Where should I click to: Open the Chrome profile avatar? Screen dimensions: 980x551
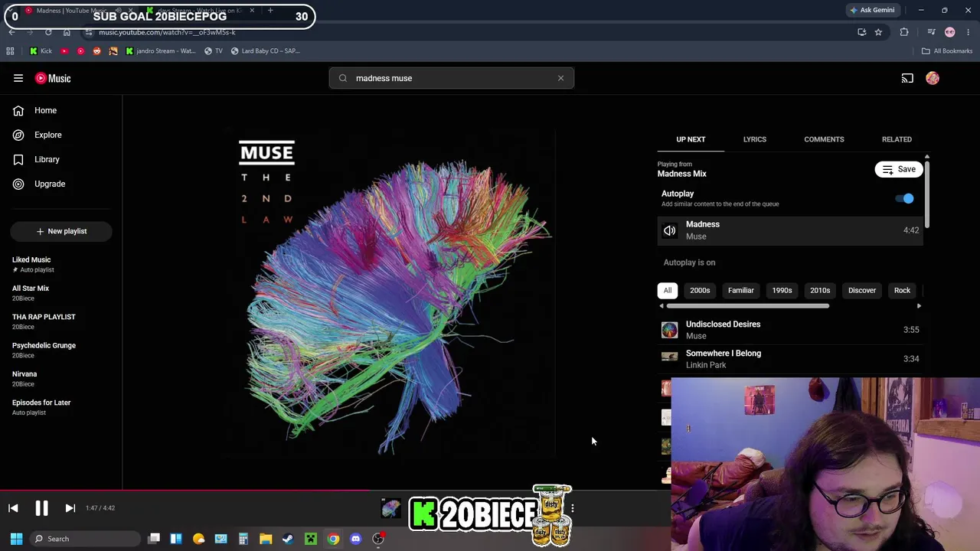pyautogui.click(x=950, y=32)
